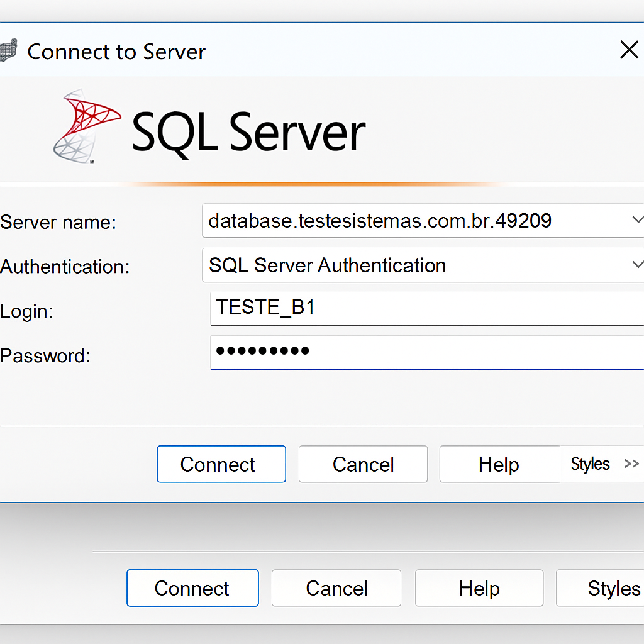Viewport: 644px width, 644px height.
Task: Click the "Login:" label
Action: pos(27,311)
